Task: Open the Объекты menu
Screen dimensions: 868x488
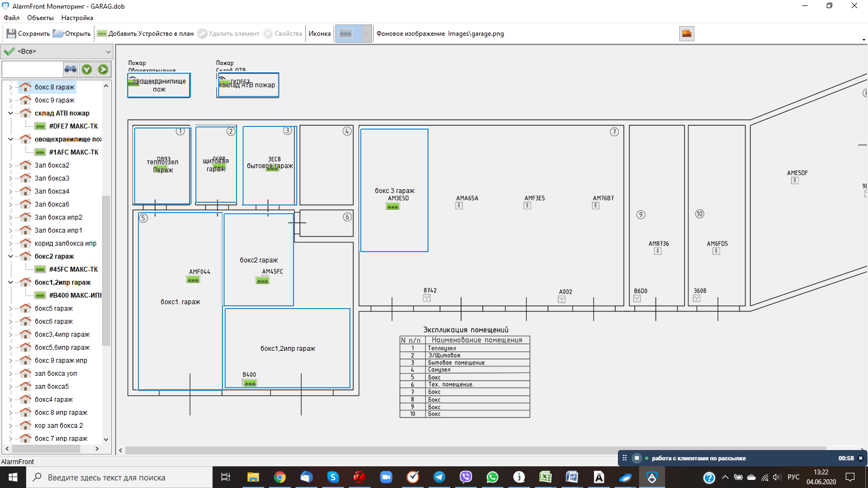Action: (40, 18)
